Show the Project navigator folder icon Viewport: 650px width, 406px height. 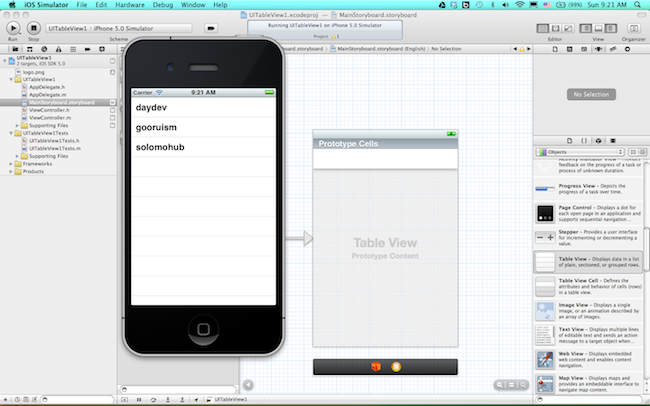point(15,49)
